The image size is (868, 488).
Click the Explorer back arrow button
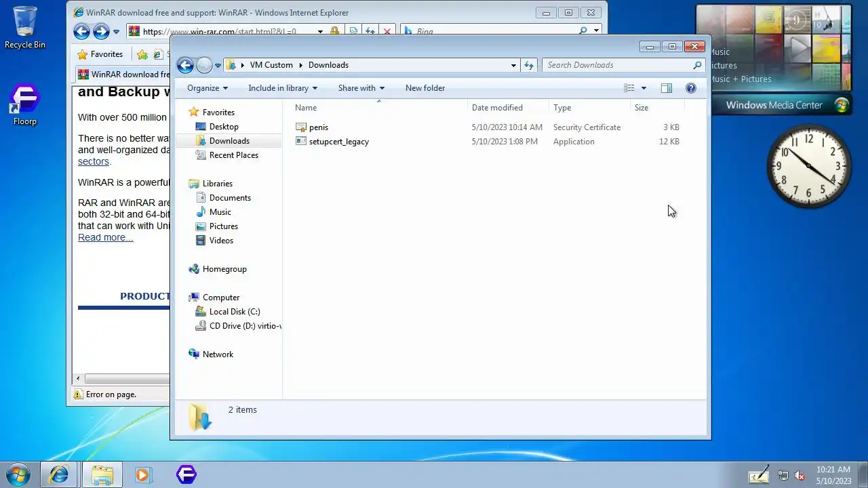(x=185, y=65)
